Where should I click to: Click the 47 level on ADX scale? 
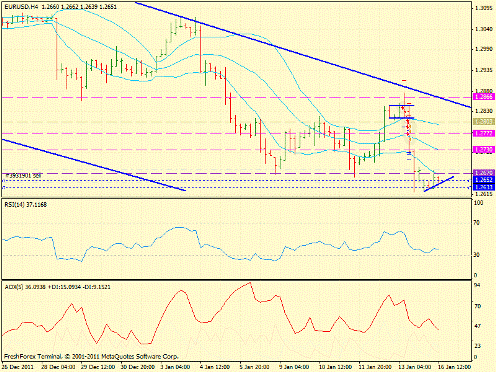pos(477,326)
